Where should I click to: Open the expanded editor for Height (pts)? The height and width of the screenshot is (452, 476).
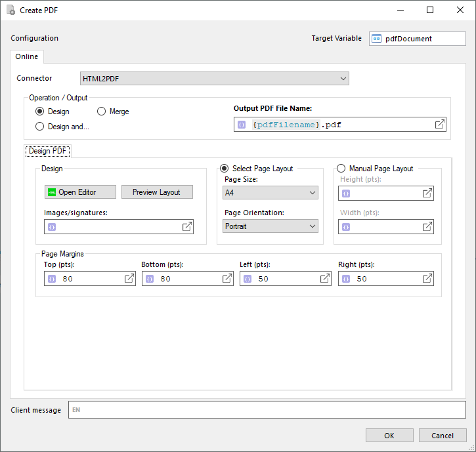pos(427,193)
